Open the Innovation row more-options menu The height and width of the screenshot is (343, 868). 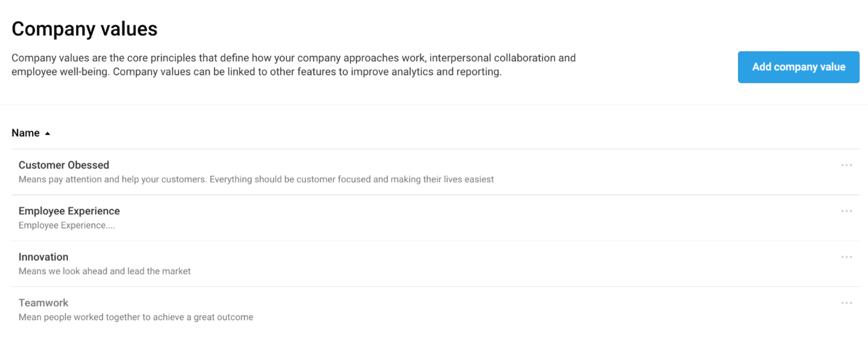pos(846,257)
